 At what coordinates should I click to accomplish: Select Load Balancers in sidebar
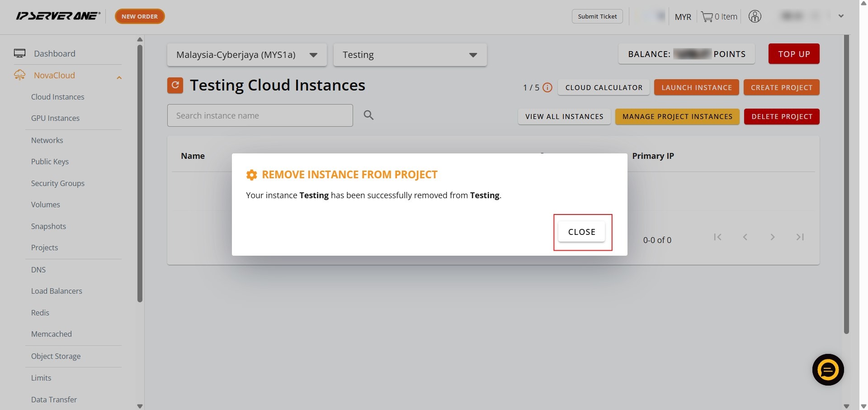pyautogui.click(x=57, y=291)
